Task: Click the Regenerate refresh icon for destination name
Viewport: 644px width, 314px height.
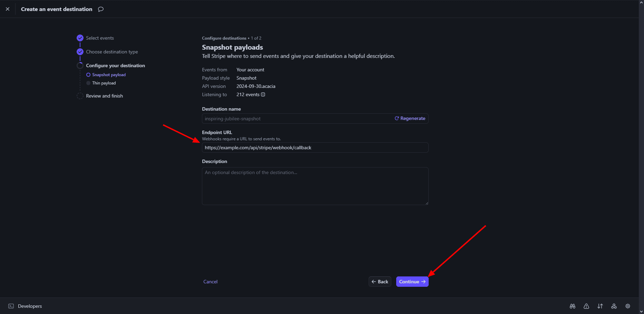Action: (x=396, y=118)
